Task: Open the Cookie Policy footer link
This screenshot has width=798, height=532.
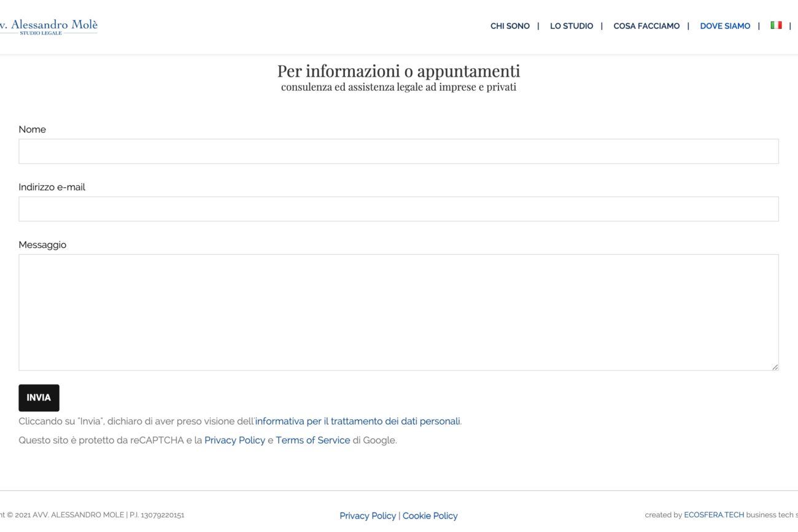Action: click(430, 515)
